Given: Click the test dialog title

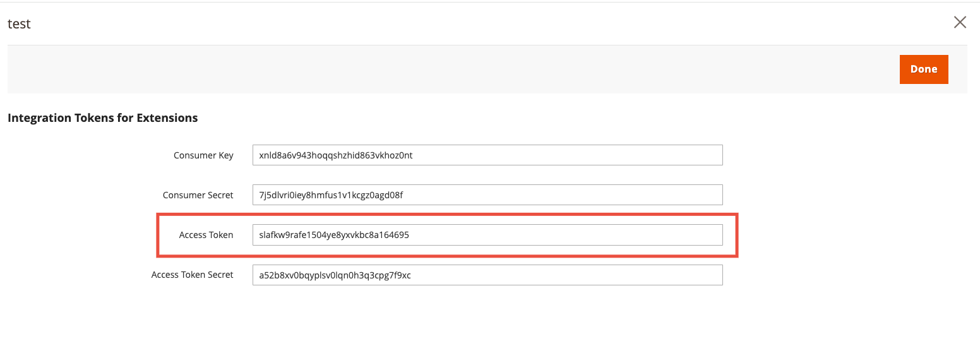Looking at the screenshot, I should pyautogui.click(x=19, y=24).
